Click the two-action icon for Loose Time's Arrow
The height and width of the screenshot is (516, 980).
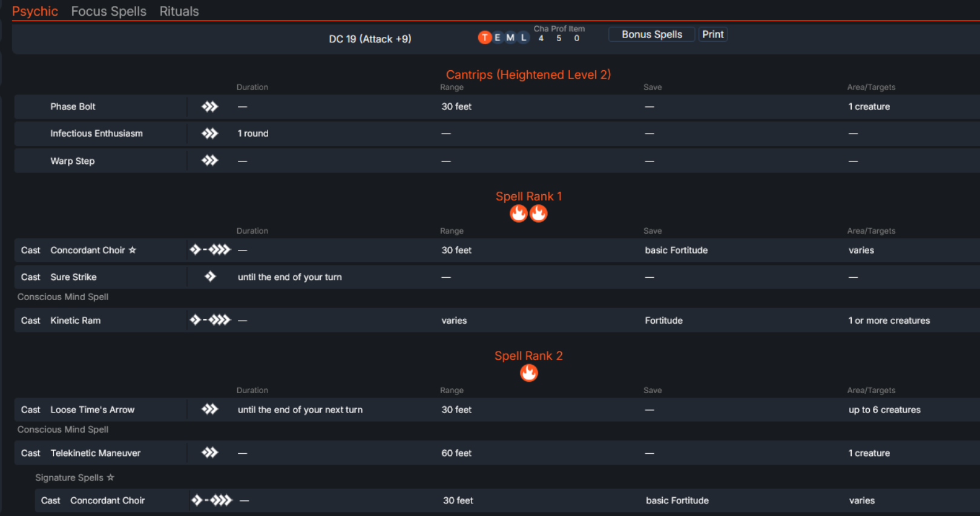(209, 409)
